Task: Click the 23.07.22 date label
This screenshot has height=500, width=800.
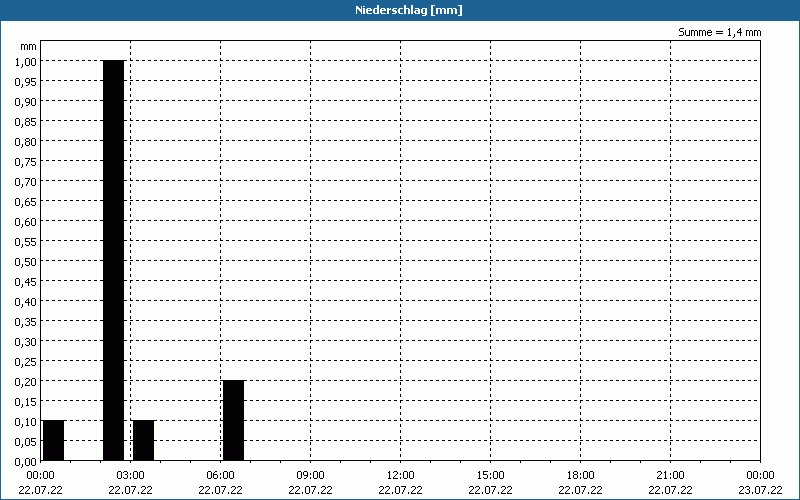Action: (x=760, y=490)
